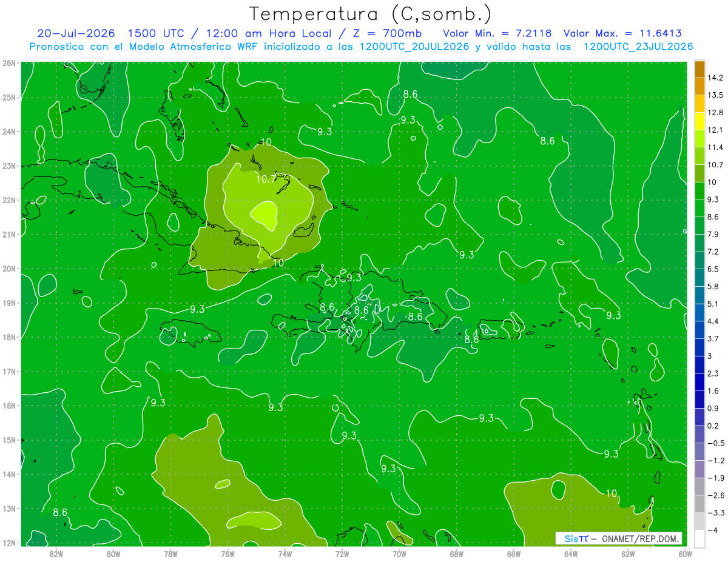This screenshot has width=728, height=562.
Task: Click the colorbar label 5.1
Action: click(x=713, y=304)
